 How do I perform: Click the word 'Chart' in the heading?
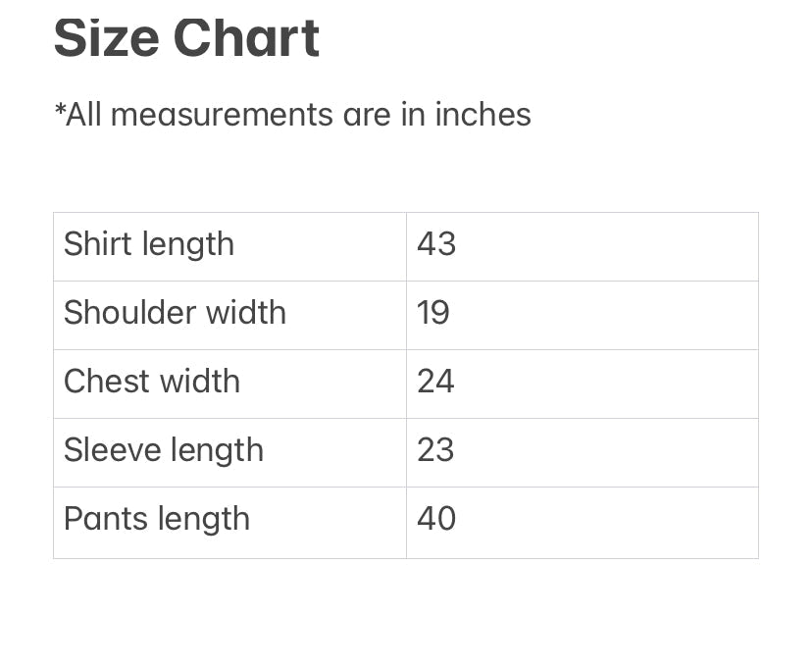click(246, 38)
